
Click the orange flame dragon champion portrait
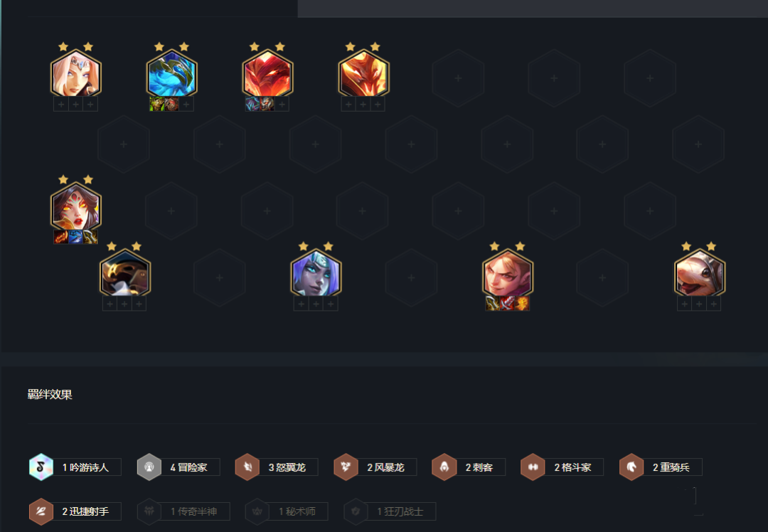(363, 75)
